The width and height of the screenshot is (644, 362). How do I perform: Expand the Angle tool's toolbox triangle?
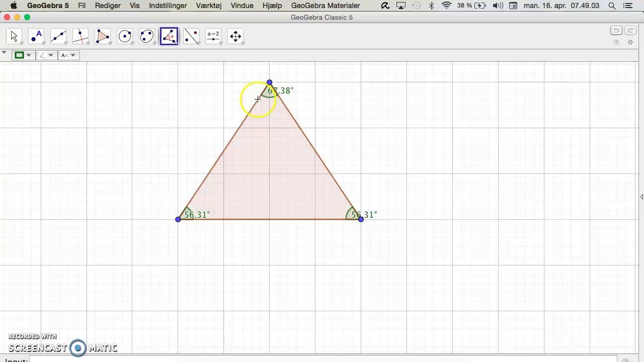(x=176, y=43)
